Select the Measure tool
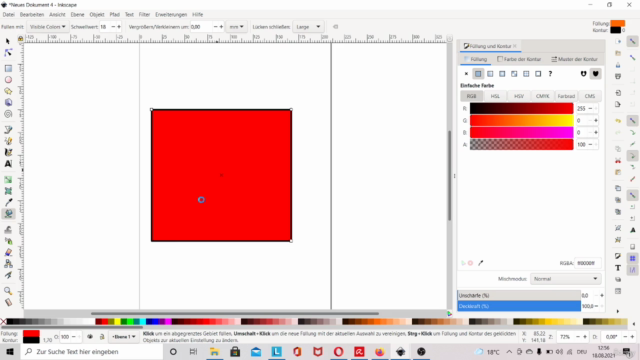The height and width of the screenshot is (360, 640). click(x=8, y=302)
